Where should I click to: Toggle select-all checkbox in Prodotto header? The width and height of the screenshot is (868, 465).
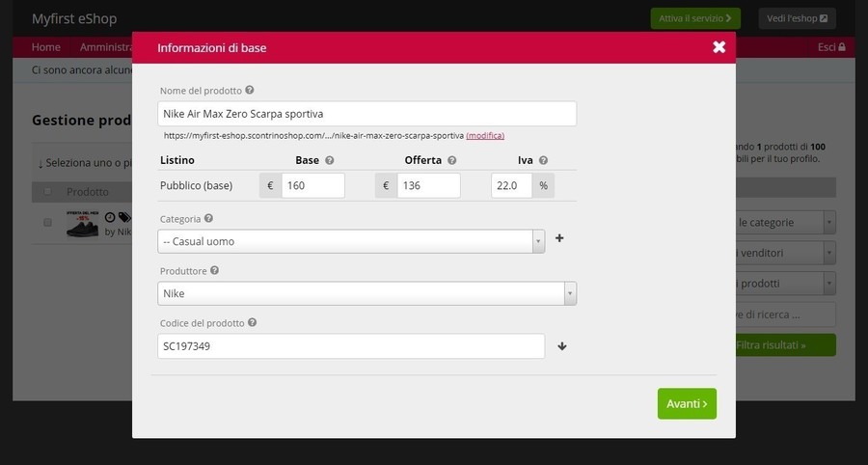pos(47,192)
